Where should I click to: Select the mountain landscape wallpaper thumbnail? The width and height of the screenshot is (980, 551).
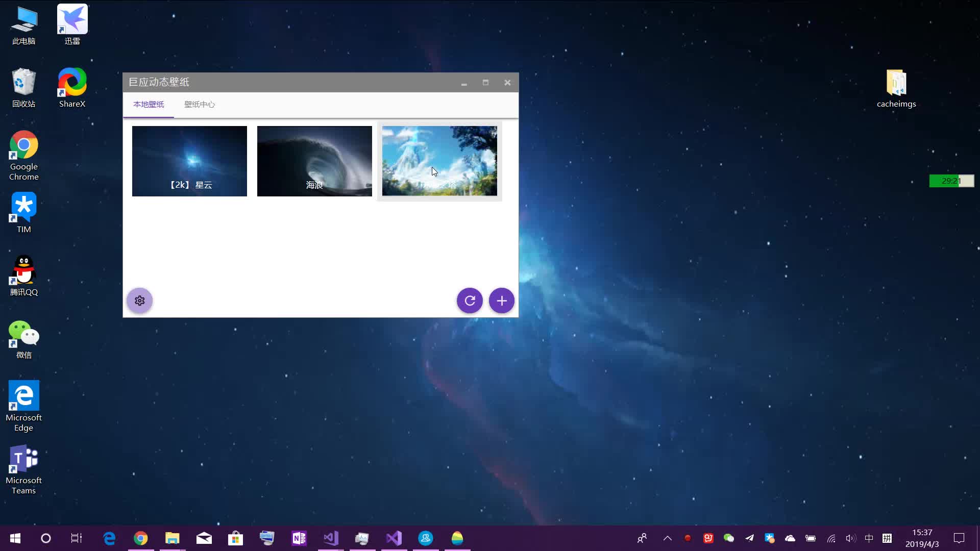click(x=439, y=161)
